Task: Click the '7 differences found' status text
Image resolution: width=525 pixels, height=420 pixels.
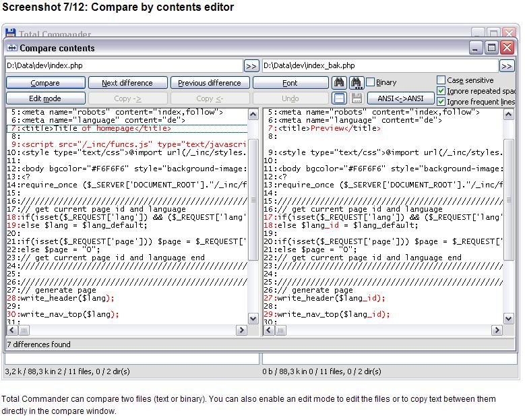Action: [39, 344]
